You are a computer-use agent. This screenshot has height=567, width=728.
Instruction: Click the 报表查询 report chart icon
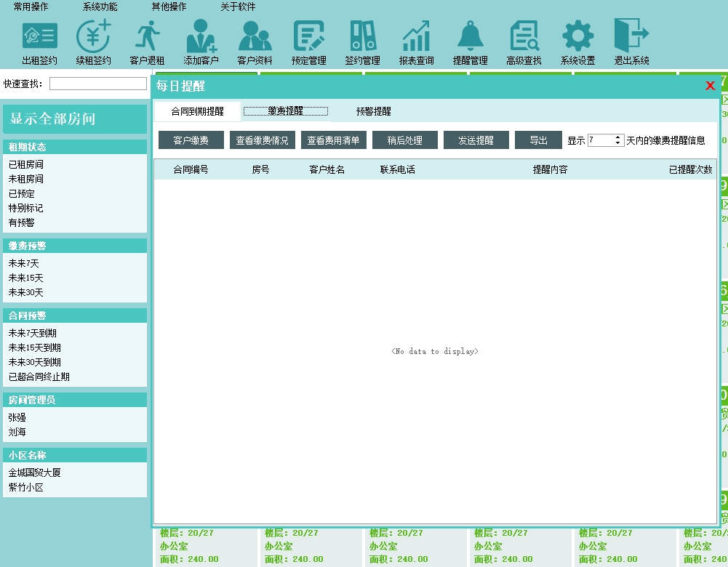[x=416, y=36]
